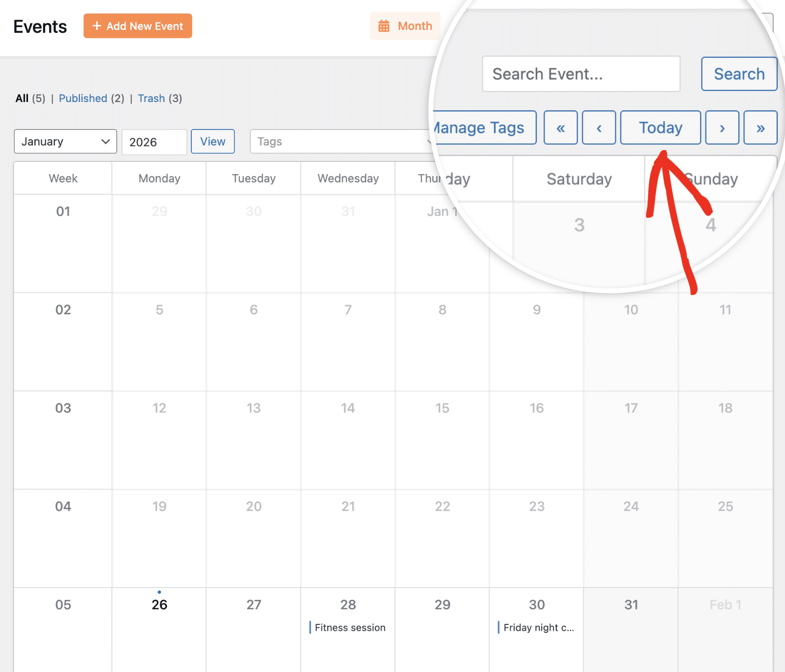Jump to next year with double-right chevron
This screenshot has height=672, width=785.
(x=760, y=128)
